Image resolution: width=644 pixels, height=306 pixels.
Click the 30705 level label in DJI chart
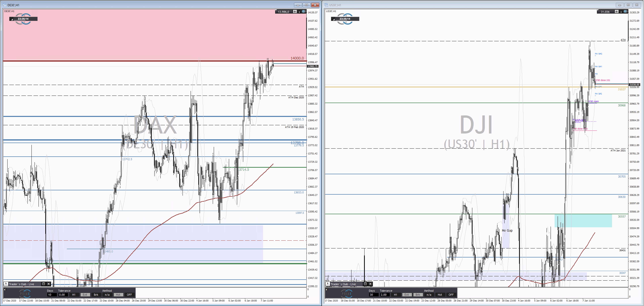point(622,177)
